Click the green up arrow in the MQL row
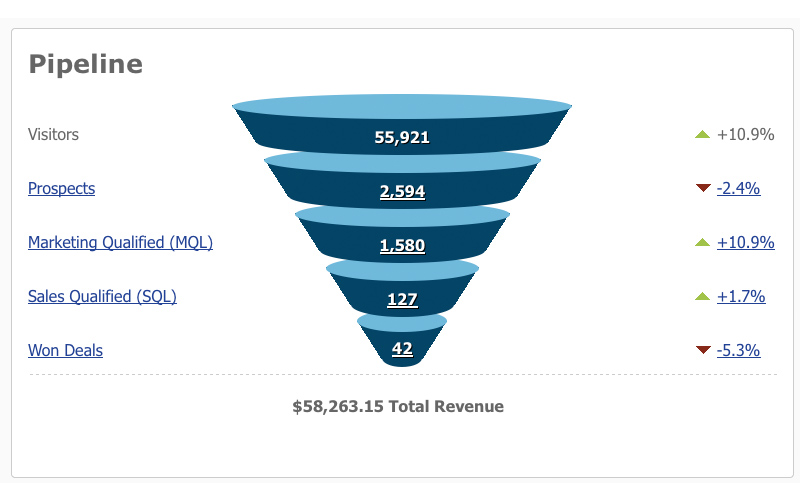The width and height of the screenshot is (800, 501). coord(702,242)
